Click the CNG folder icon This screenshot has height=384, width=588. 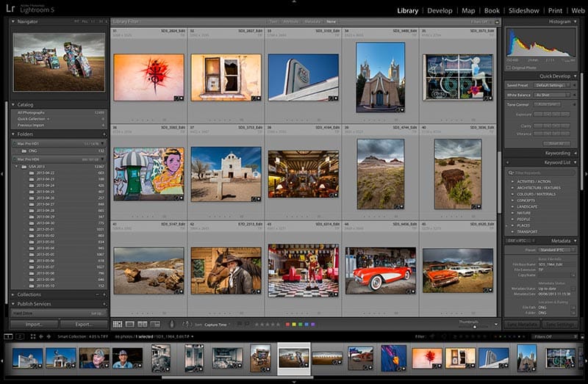coord(24,151)
